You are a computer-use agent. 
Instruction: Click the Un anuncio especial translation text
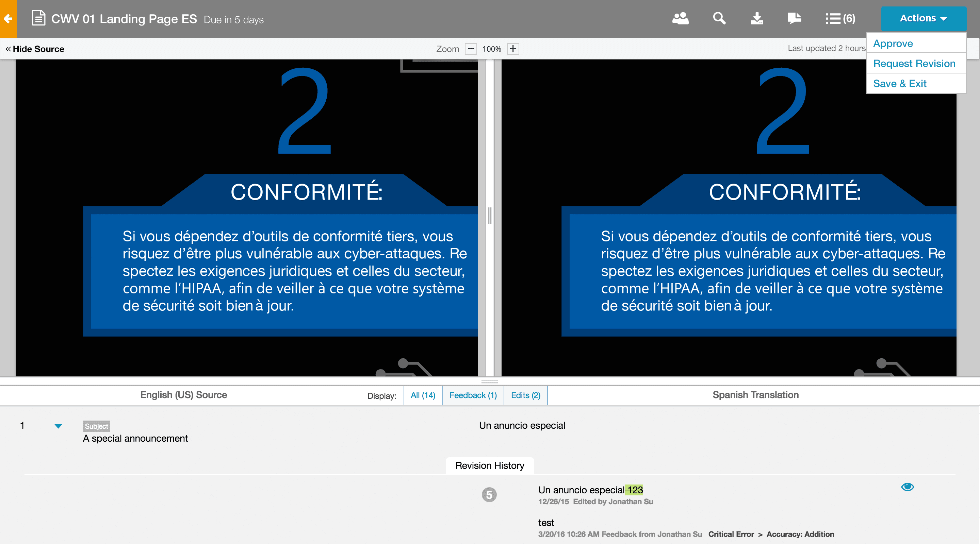(x=522, y=425)
